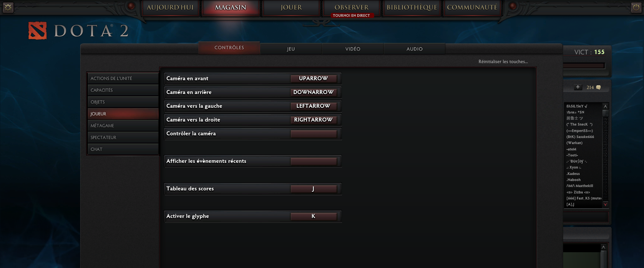Click the Dota 2 logo emblem

38,31
